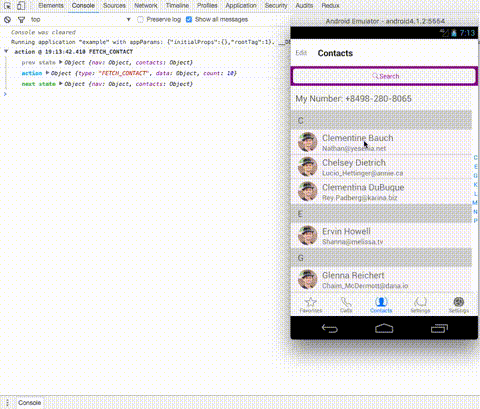Select the inspect element cursor icon
Image resolution: width=480 pixels, height=409 pixels.
click(x=7, y=6)
